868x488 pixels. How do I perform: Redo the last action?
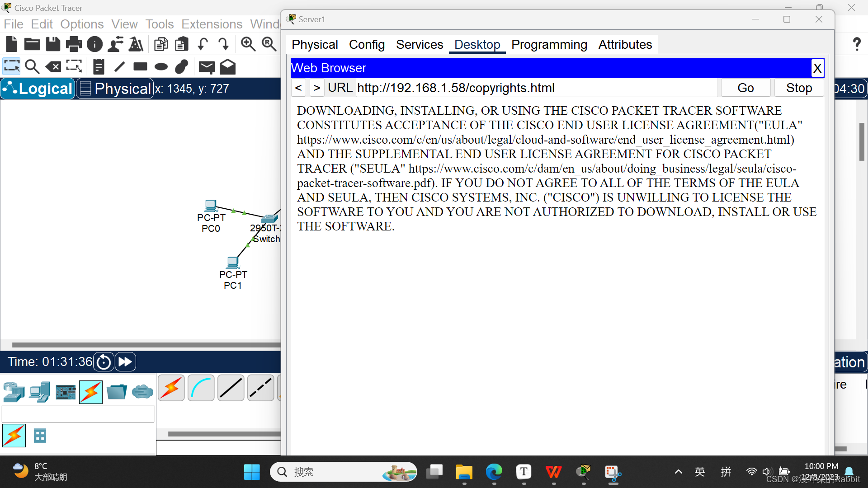click(223, 44)
